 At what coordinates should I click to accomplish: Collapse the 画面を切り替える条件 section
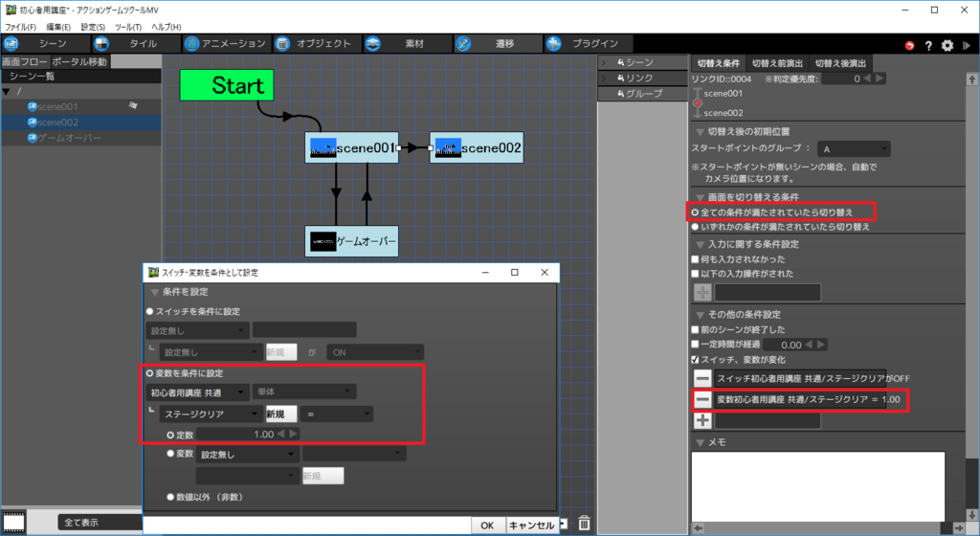pos(700,197)
